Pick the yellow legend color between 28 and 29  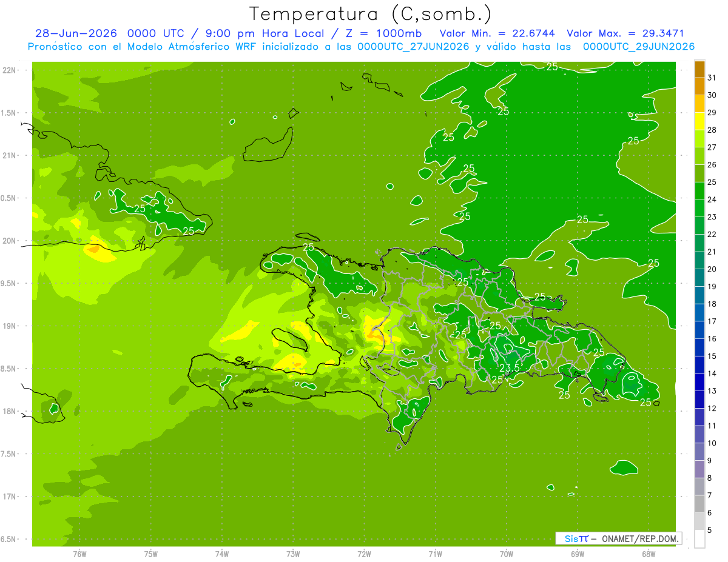click(x=699, y=121)
